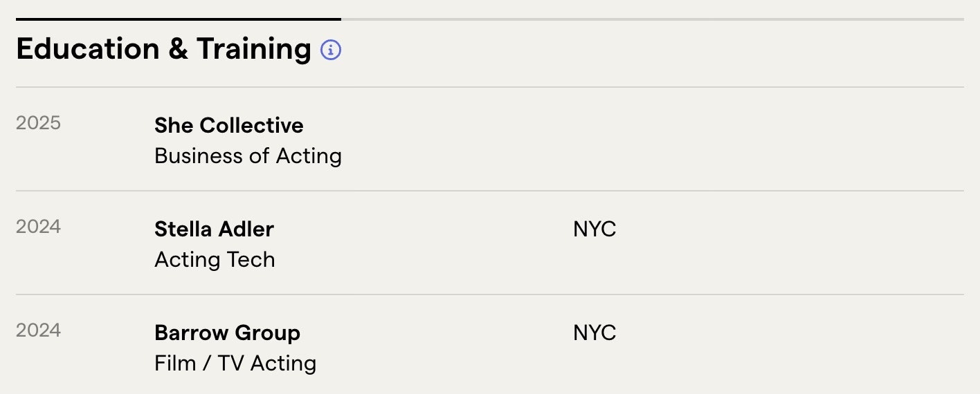Click the Business of Acting course text

[x=248, y=156]
